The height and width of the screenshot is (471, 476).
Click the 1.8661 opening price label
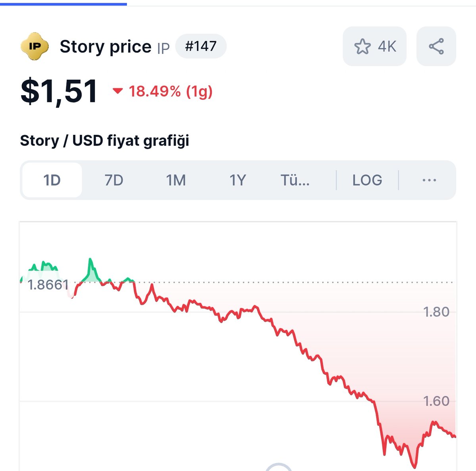(48, 285)
